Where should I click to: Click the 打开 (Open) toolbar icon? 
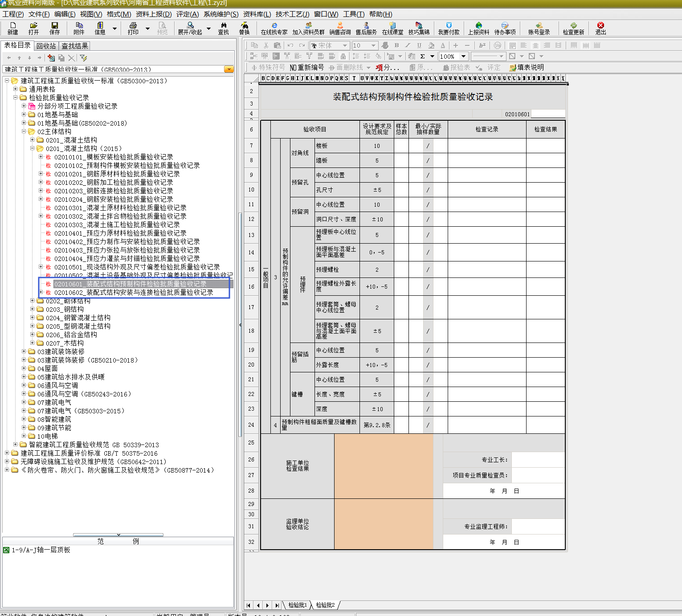point(33,28)
